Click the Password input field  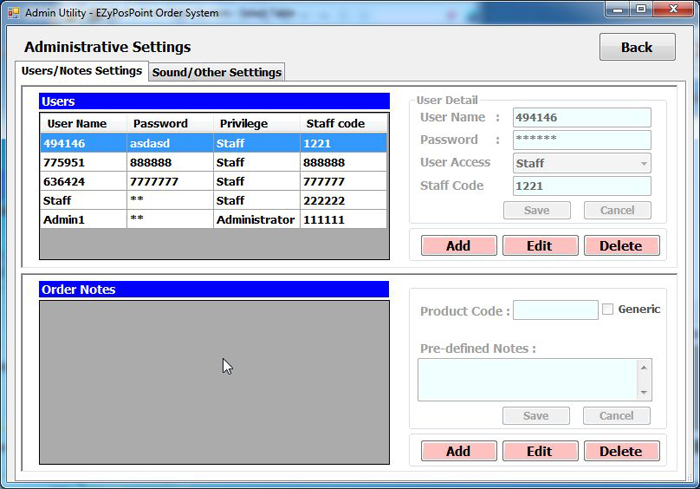click(x=582, y=140)
